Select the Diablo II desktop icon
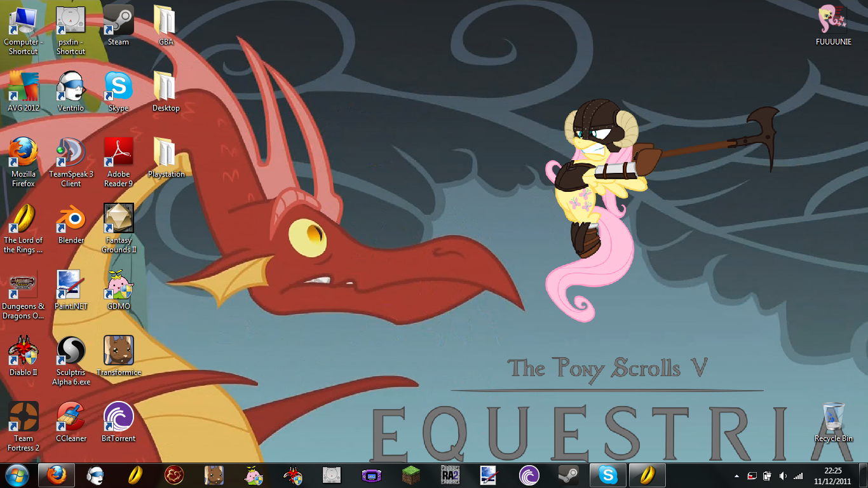 click(x=24, y=356)
